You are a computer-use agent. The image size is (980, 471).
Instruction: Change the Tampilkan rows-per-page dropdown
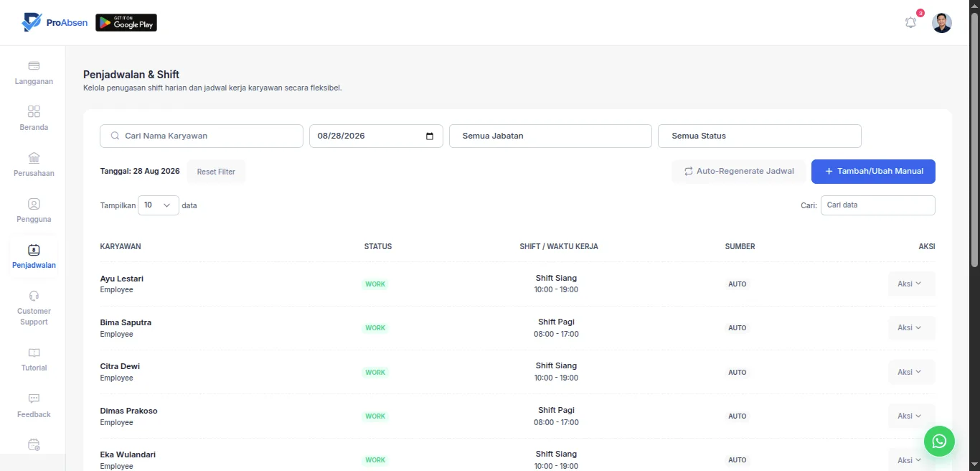pos(159,205)
